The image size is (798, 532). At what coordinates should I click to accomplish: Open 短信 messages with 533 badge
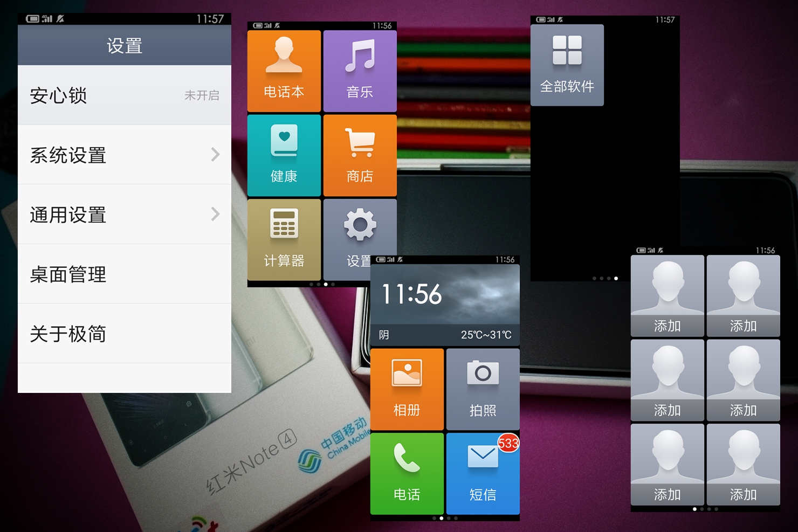[x=483, y=473]
